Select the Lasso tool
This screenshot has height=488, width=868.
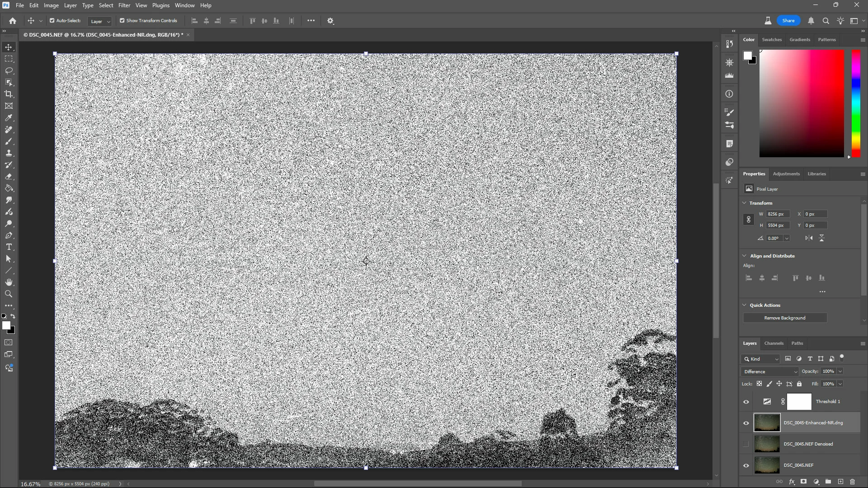point(9,70)
